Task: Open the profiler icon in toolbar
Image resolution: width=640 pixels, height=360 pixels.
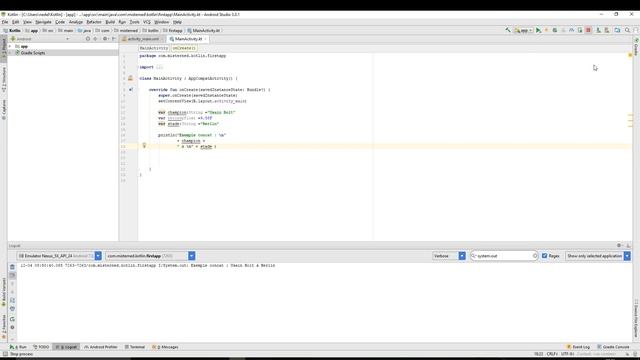Action: click(571, 30)
